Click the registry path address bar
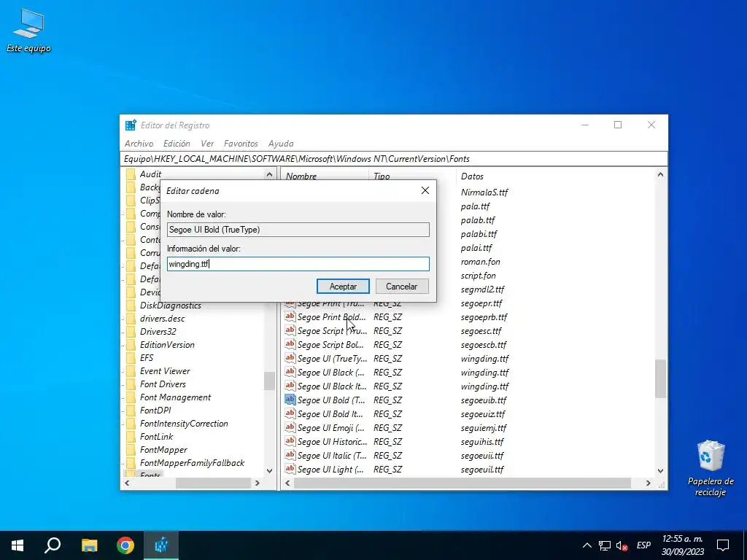The height and width of the screenshot is (560, 747). click(x=393, y=158)
